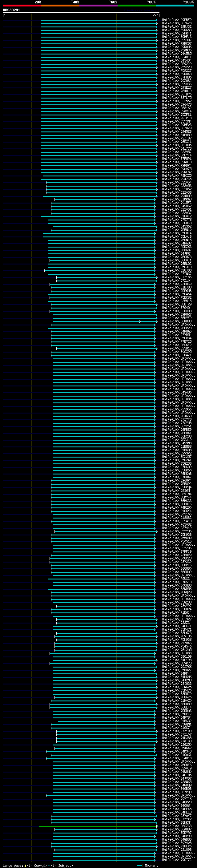Viewport: 197px width, 868px height.
Task: Click the UniRef100_A9S3D7 entry
Action: 176,40
